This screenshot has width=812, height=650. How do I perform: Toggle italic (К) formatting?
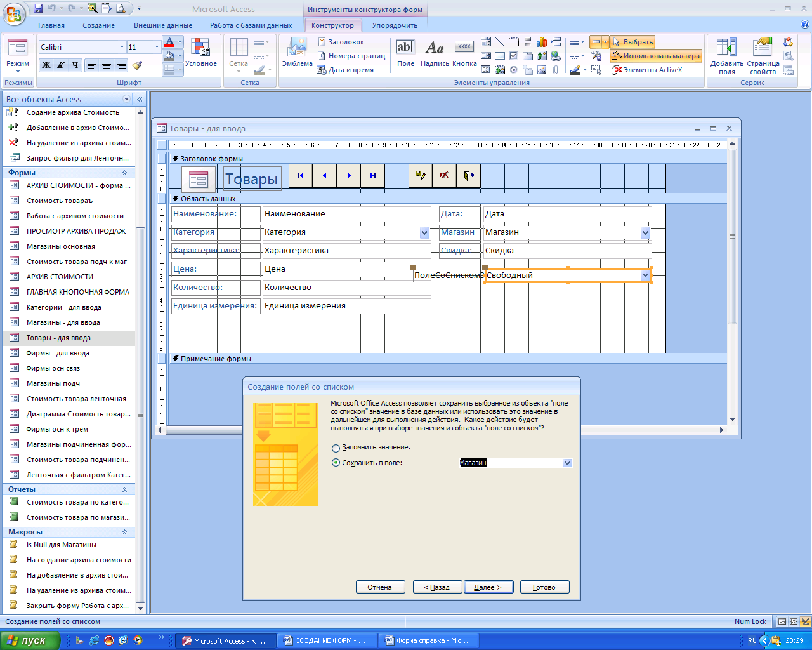pyautogui.click(x=61, y=65)
